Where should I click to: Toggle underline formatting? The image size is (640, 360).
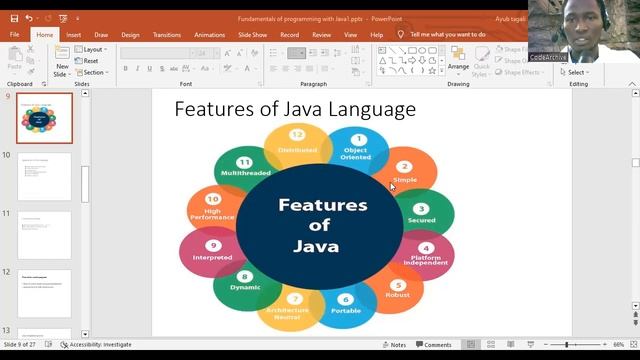coord(149,69)
